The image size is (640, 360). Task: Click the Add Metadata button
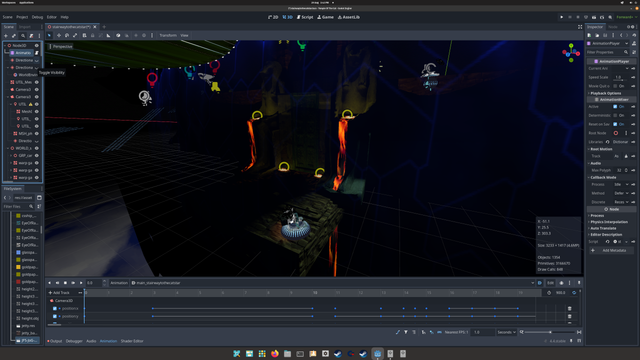click(x=611, y=250)
